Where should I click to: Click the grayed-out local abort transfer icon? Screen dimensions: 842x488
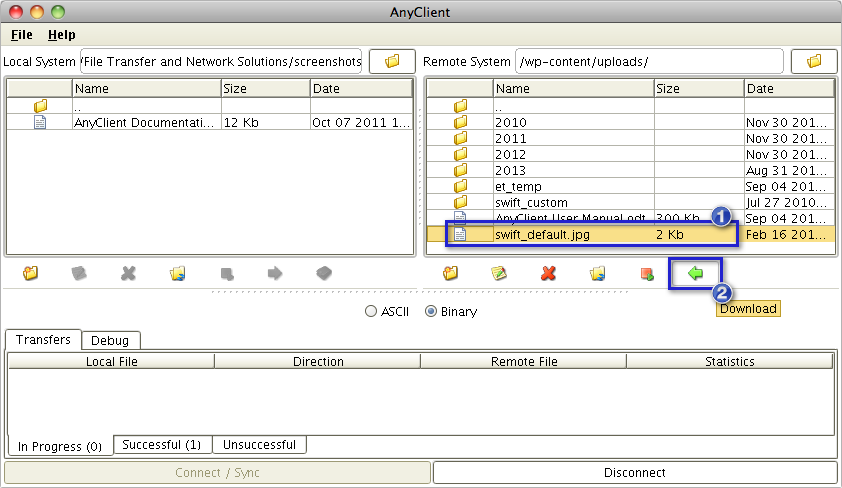(324, 273)
